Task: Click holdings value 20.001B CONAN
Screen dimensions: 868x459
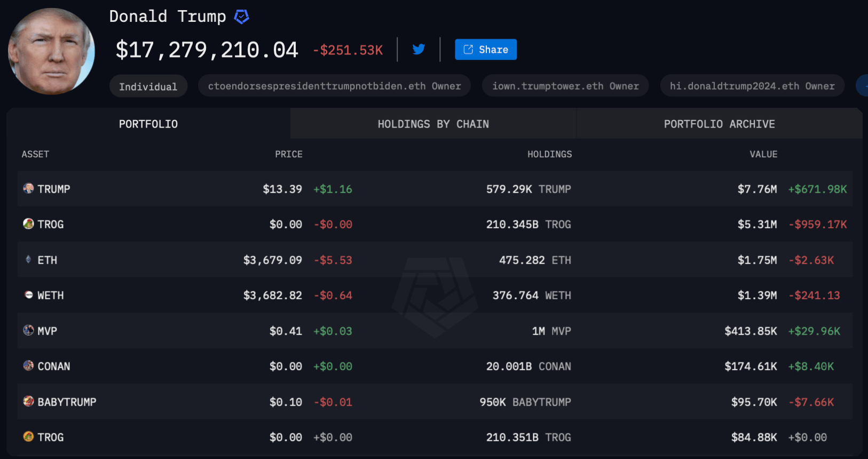Action: click(x=528, y=366)
